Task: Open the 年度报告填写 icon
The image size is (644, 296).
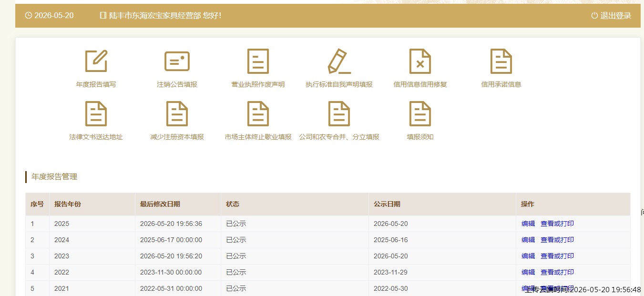Action: [x=96, y=61]
